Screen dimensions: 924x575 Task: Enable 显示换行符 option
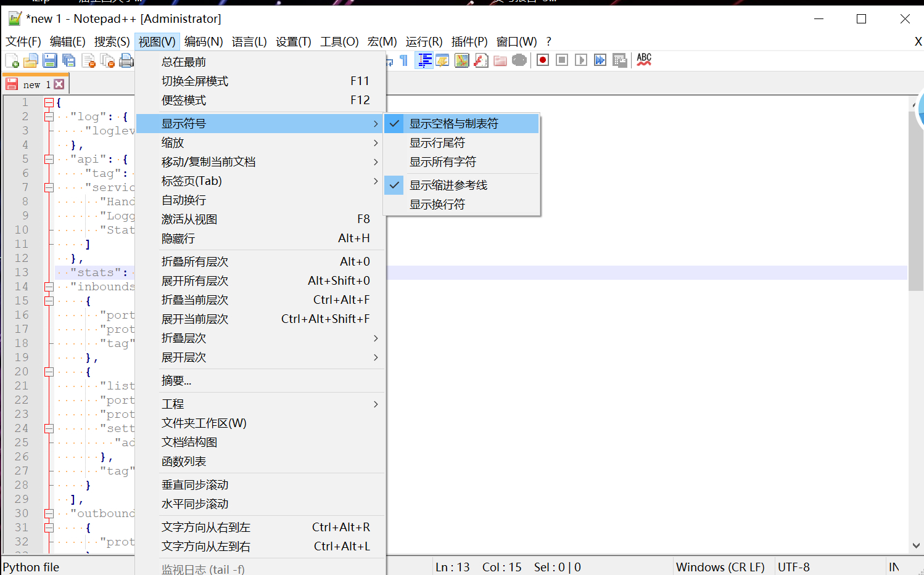tap(461, 204)
